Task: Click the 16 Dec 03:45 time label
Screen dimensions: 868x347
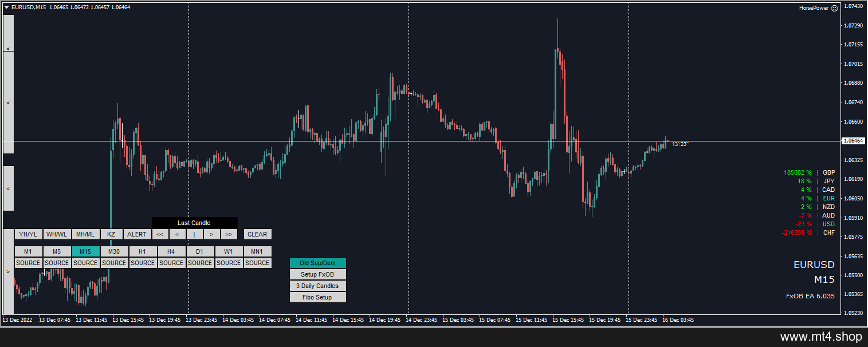Action: [679, 320]
